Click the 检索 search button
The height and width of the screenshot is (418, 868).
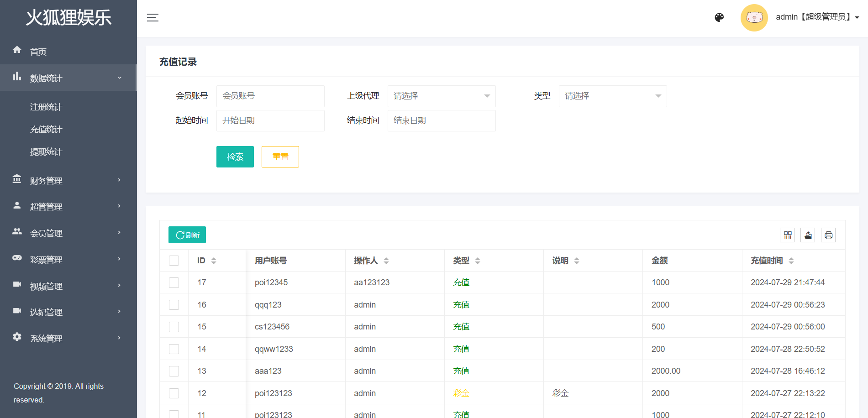235,157
